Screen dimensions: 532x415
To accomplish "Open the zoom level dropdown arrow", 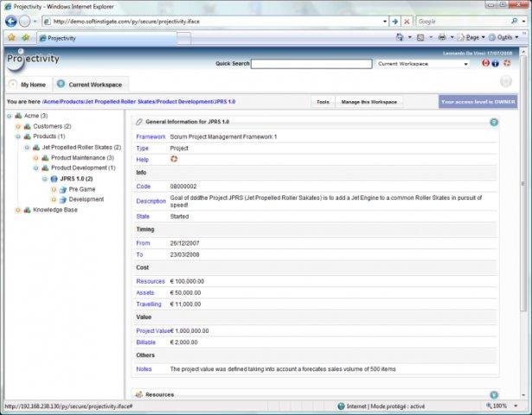I will click(516, 405).
